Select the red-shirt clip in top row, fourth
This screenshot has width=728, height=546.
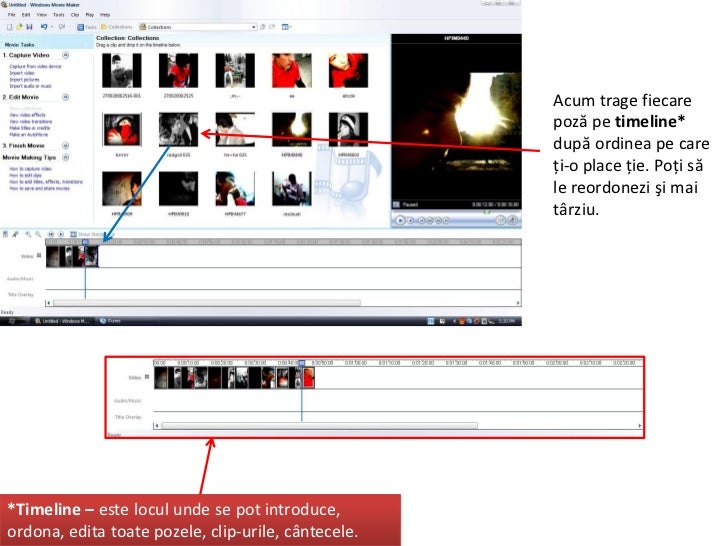(x=292, y=71)
